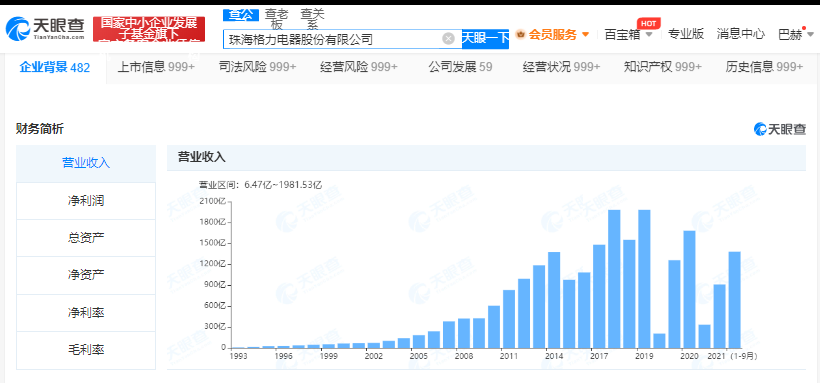Image resolution: width=820 pixels, height=383 pixels.
Task: Select 净资产 in the finance sidebar
Action: click(86, 275)
